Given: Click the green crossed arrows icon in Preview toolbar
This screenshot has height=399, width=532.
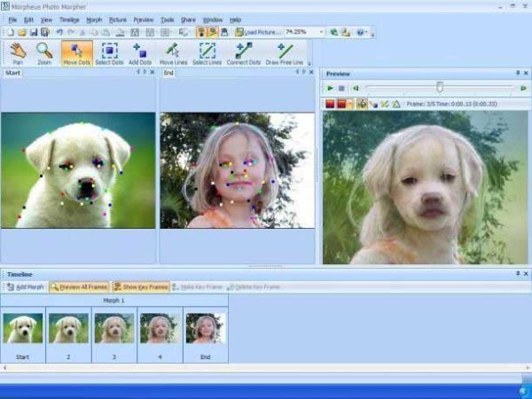Looking at the screenshot, I should (x=385, y=104).
